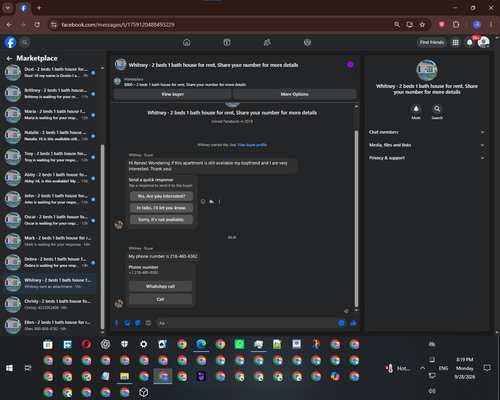Open the sticker picker icon
500x400 pixels.
[x=138, y=323]
